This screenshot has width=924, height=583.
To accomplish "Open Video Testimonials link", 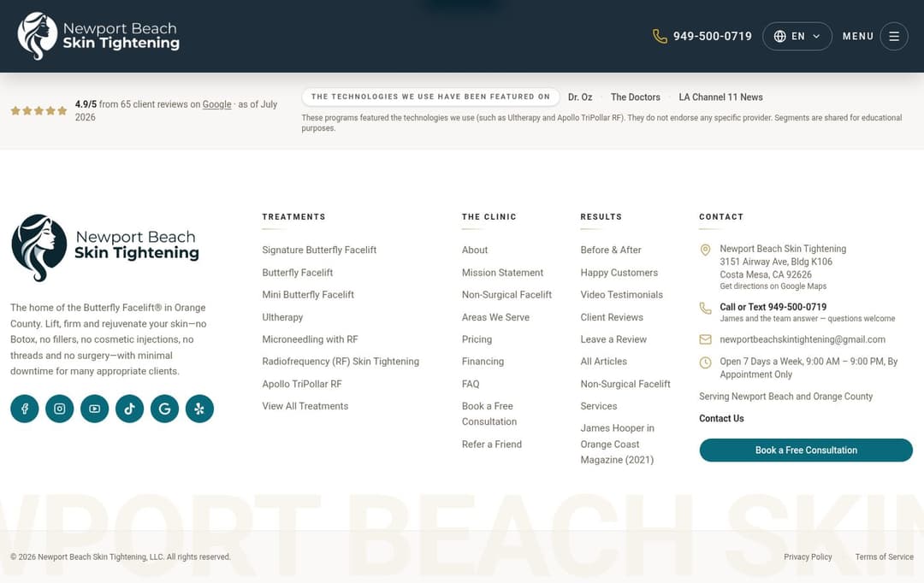I will [x=622, y=294].
